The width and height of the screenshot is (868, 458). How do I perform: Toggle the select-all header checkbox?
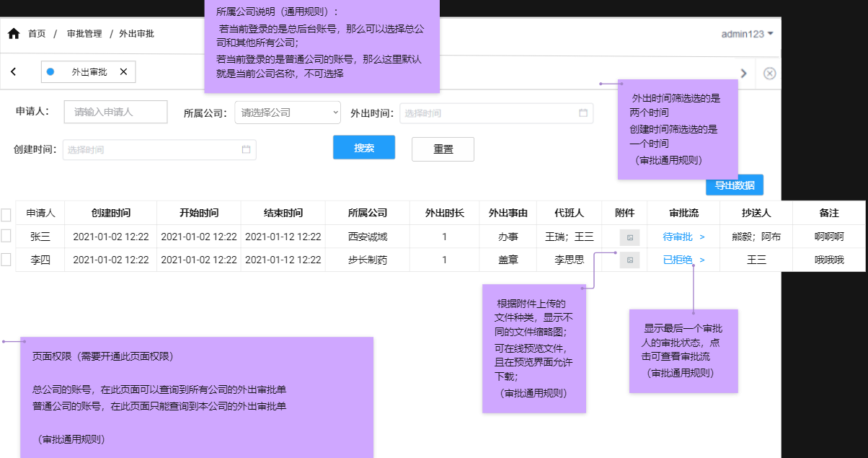[6, 214]
